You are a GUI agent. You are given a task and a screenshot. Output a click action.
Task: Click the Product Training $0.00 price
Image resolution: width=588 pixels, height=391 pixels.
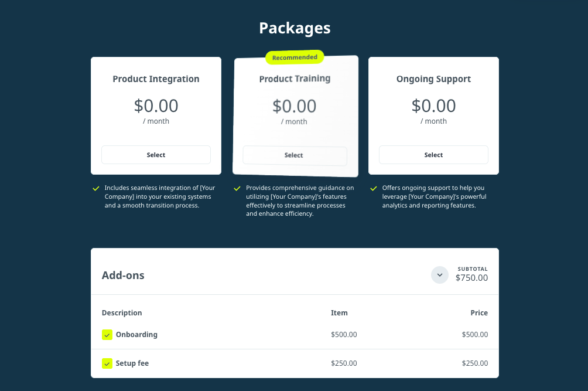tap(295, 106)
